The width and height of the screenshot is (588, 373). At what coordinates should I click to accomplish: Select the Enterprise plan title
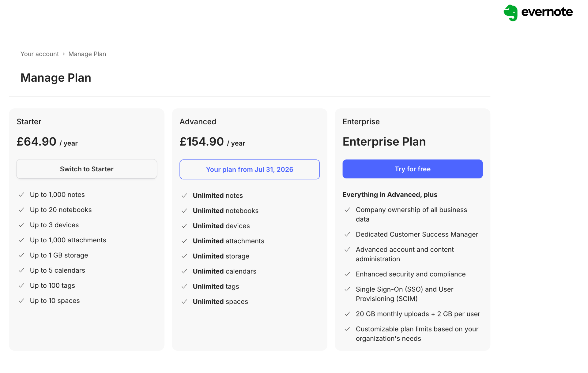coord(361,121)
